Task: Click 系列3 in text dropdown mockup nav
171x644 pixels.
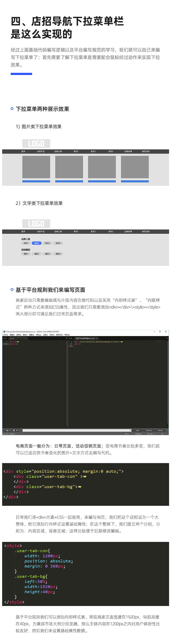Action: [x=111, y=232]
